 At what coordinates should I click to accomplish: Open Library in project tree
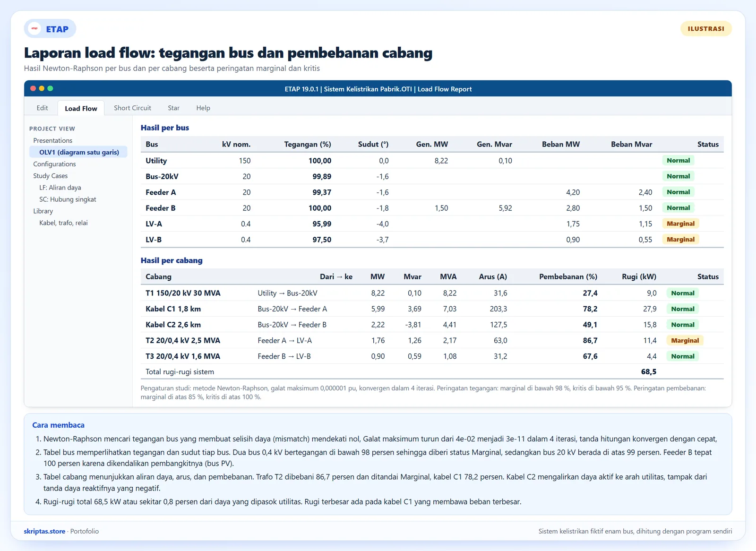(43, 211)
